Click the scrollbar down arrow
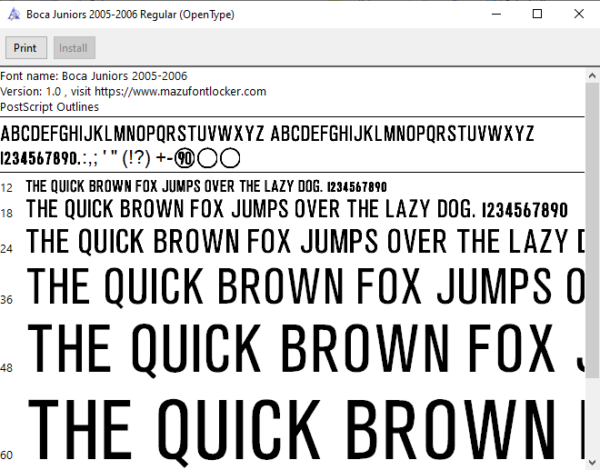Viewport: 600px width, 470px height. (x=592, y=463)
